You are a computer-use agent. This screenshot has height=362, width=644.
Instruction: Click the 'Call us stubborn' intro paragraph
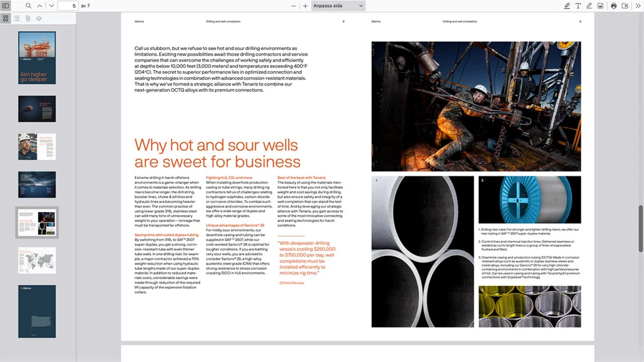[x=221, y=69]
